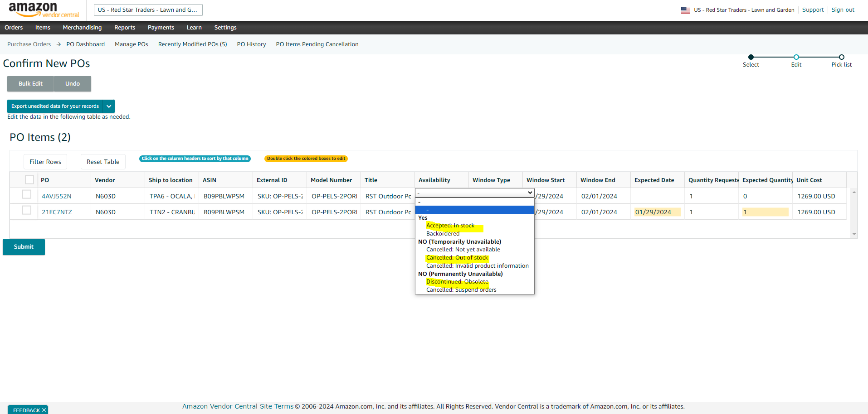Click the highlighted Expected Quantity cell of PO 21EC7NTZ

click(765, 212)
